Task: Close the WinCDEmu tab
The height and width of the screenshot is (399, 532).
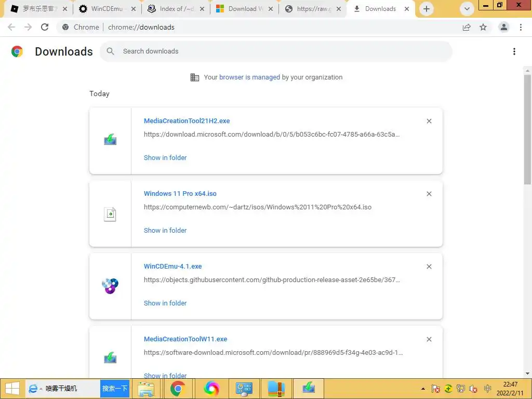Action: pos(134,9)
